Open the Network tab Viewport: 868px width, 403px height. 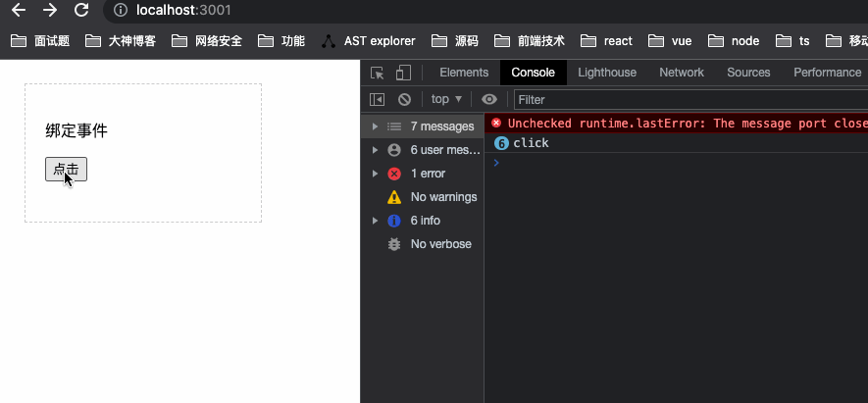pyautogui.click(x=682, y=73)
